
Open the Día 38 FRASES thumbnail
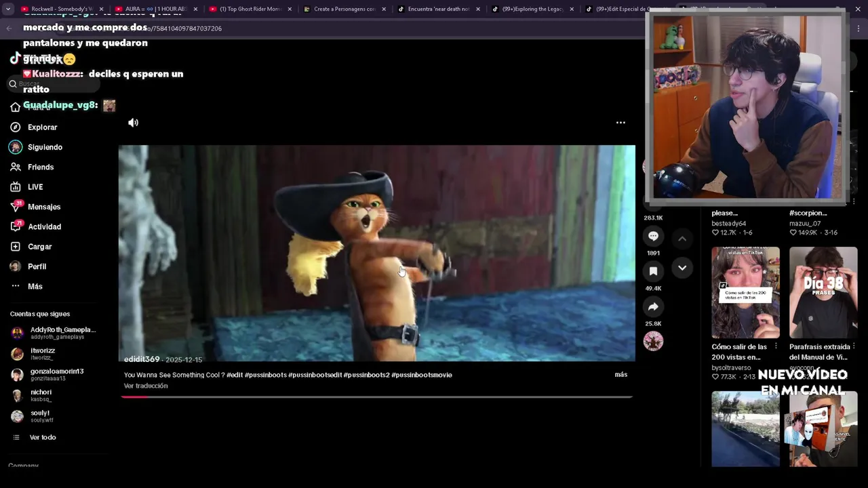tap(823, 292)
